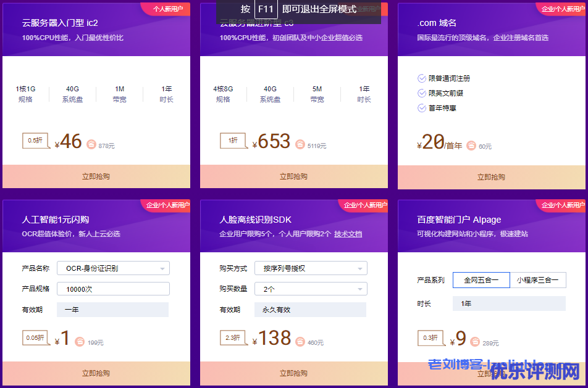Screen dimensions: 588x388
Task: Click the 限普通词注册 check mark
Action: (422, 78)
